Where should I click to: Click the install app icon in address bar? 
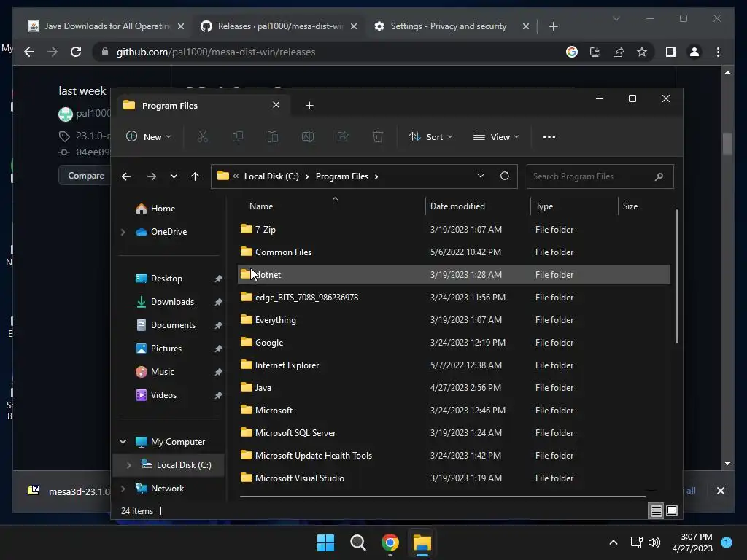click(595, 52)
